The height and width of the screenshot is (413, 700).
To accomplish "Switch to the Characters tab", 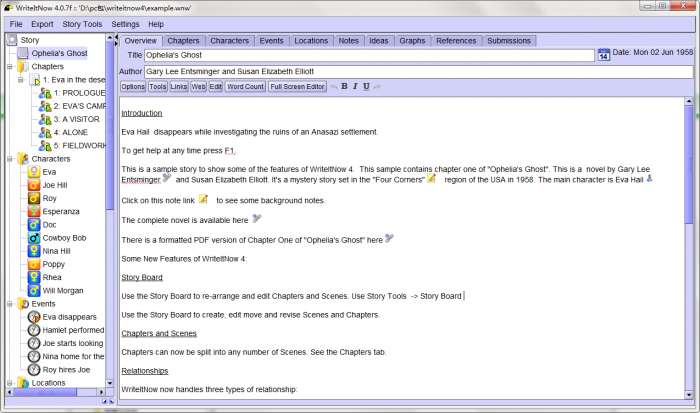I will pos(229,41).
